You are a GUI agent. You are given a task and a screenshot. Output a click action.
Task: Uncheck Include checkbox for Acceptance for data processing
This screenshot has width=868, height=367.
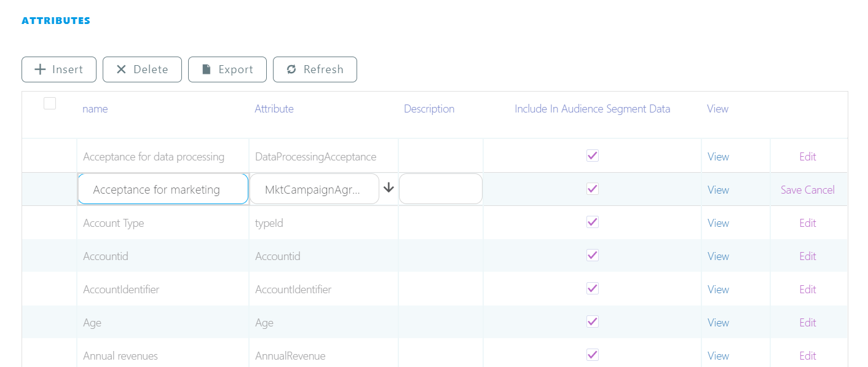pyautogui.click(x=592, y=156)
